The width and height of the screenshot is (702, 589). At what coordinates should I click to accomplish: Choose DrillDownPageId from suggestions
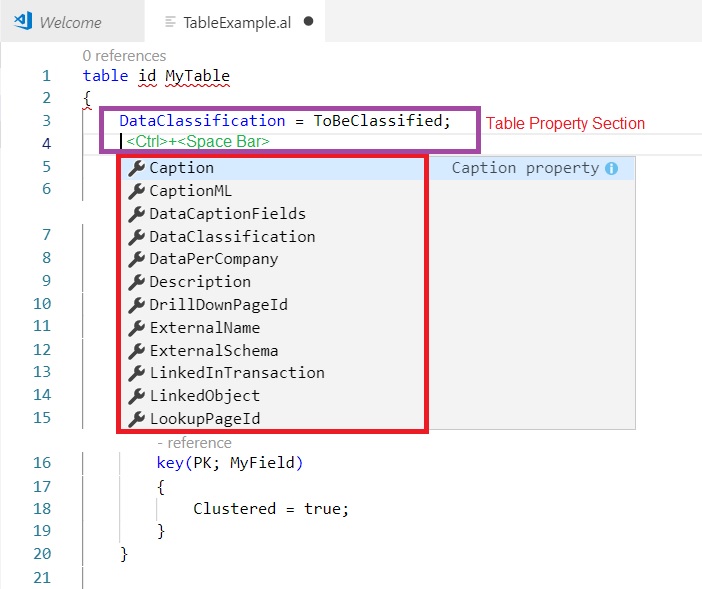(218, 304)
